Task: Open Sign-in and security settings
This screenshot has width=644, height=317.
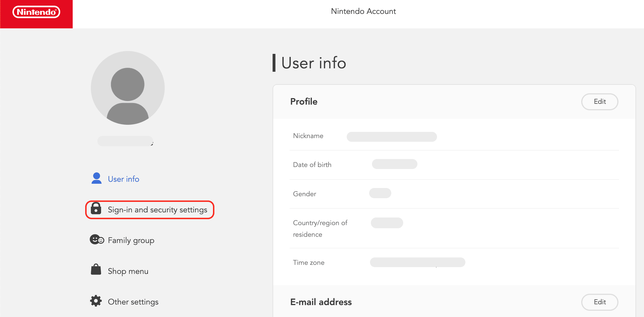Action: (x=157, y=210)
